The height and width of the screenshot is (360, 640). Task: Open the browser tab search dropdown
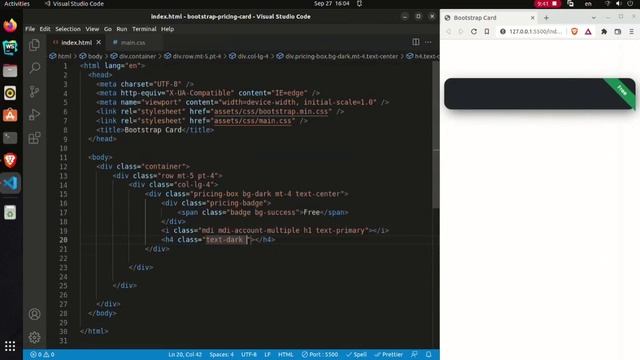click(x=593, y=18)
